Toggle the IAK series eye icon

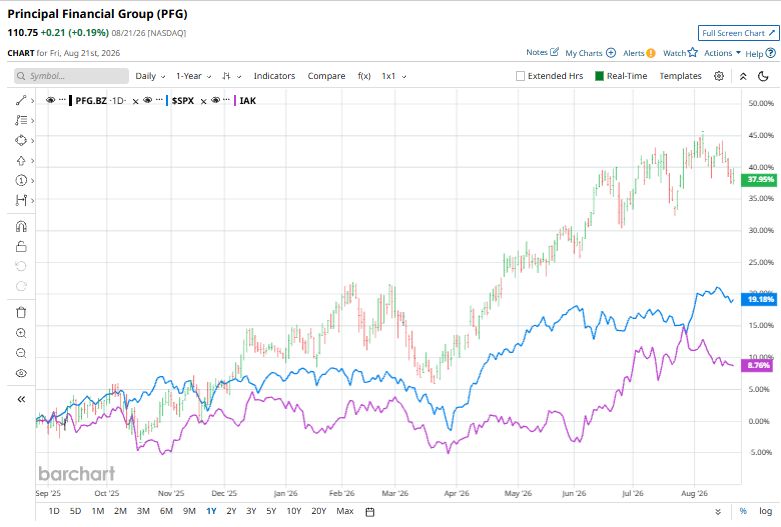point(215,100)
